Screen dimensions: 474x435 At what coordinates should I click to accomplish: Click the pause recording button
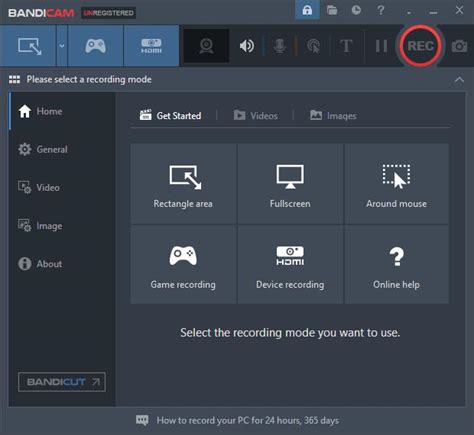coord(381,46)
